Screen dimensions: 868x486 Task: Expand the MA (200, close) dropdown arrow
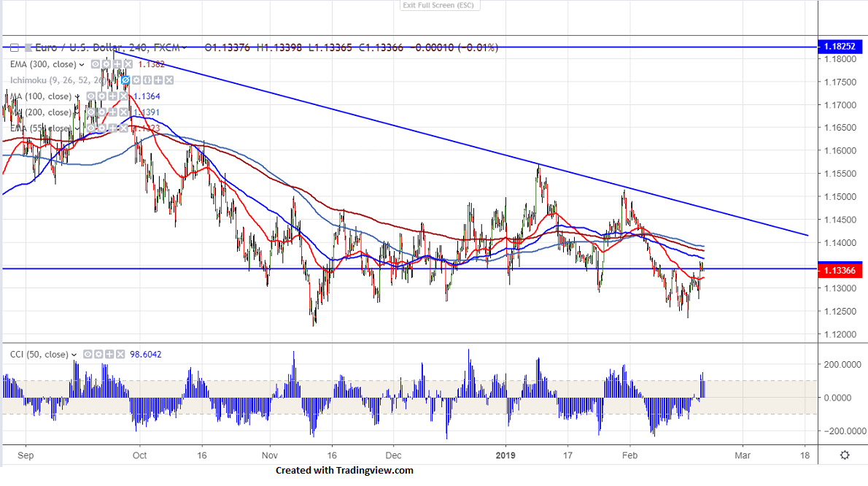77,112
